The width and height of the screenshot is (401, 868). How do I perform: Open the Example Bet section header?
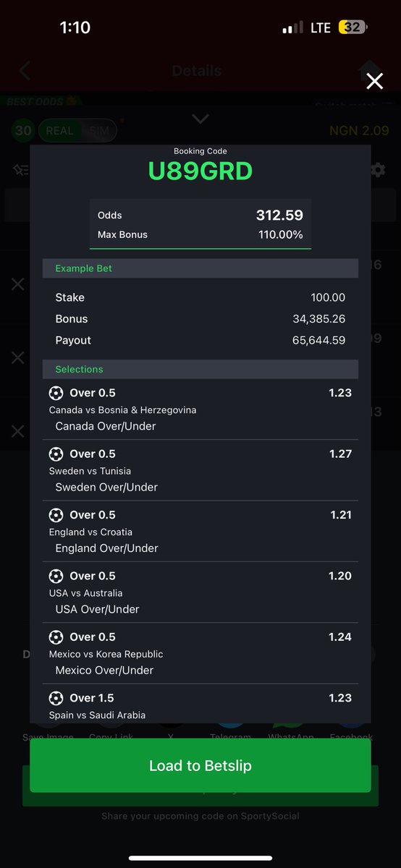pyautogui.click(x=200, y=268)
